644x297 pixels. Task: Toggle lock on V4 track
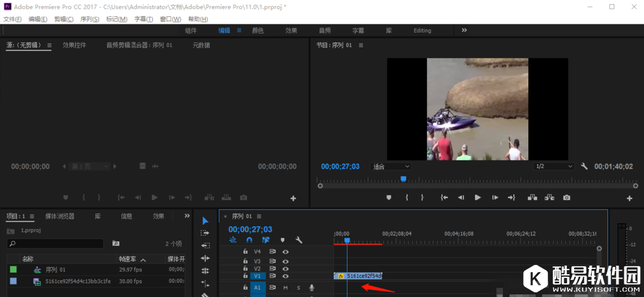point(246,251)
